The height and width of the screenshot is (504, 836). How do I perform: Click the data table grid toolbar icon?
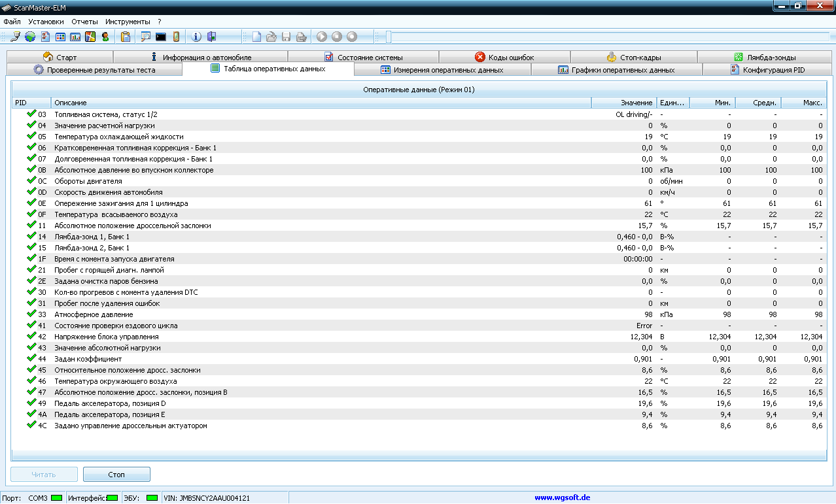coord(60,37)
